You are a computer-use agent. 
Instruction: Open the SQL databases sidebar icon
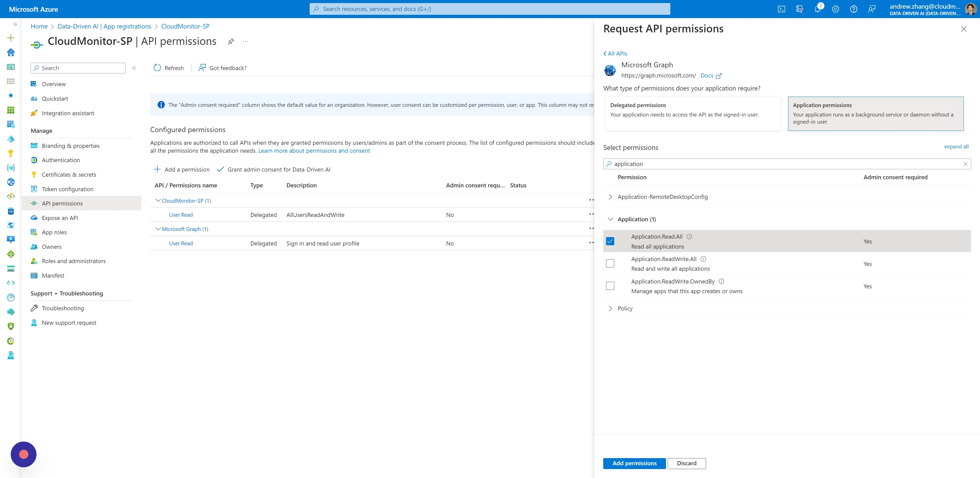click(11, 211)
